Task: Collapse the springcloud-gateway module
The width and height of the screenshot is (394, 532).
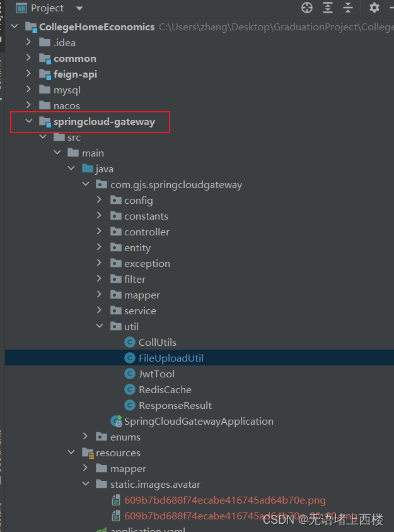Action: pos(29,121)
